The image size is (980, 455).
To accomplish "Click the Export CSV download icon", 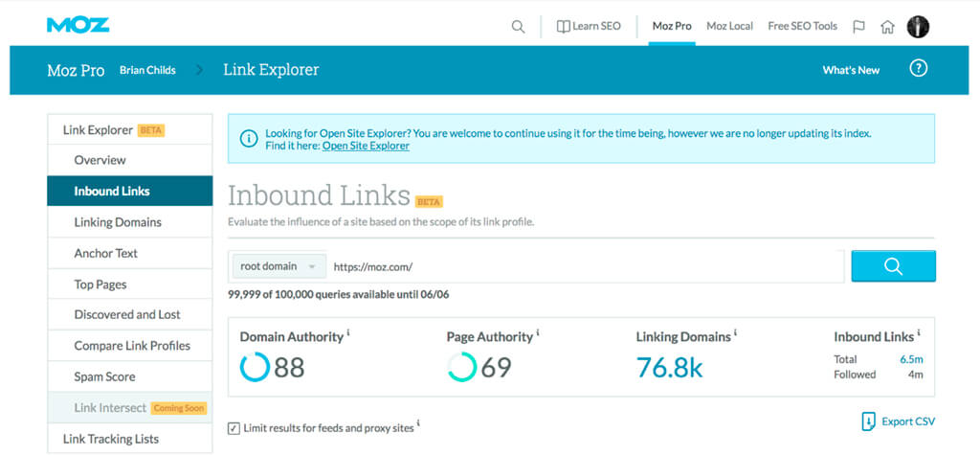I will pos(868,421).
